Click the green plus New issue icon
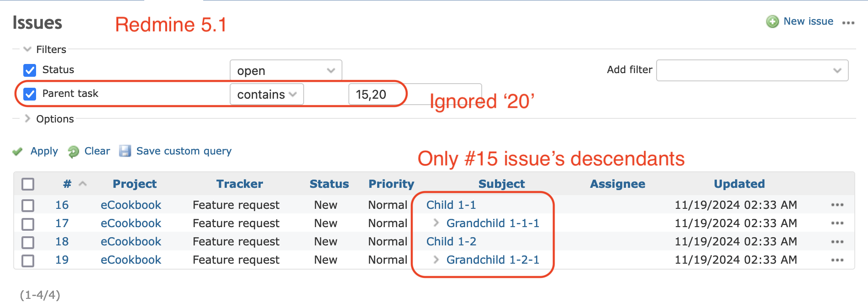This screenshot has width=868, height=308. pos(772,21)
